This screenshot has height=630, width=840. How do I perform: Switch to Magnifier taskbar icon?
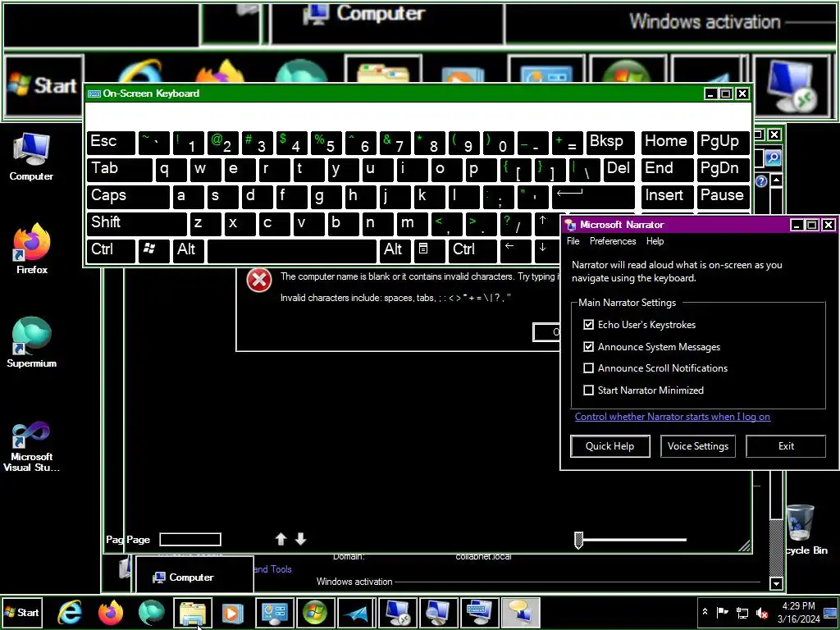438,612
